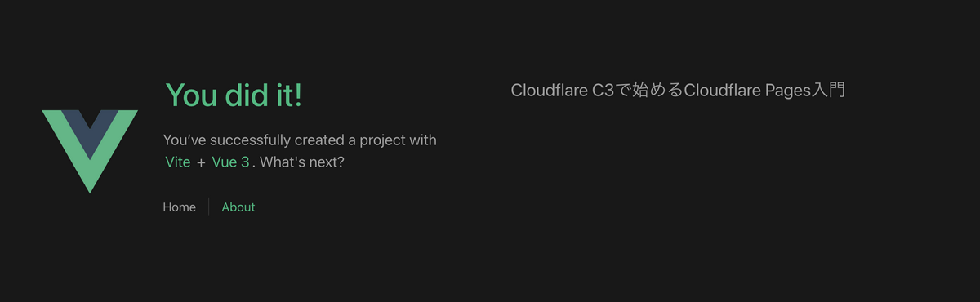Click the 'で始める' characters in heading
Image resolution: width=980 pixels, height=302 pixels.
pyautogui.click(x=648, y=91)
